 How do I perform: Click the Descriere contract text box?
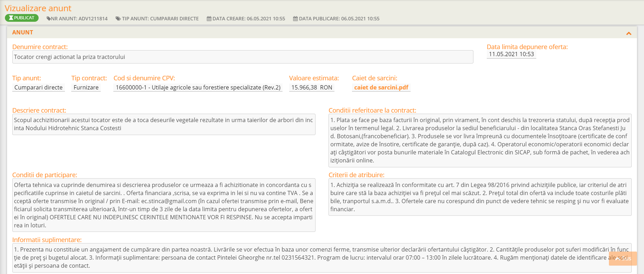tap(164, 124)
